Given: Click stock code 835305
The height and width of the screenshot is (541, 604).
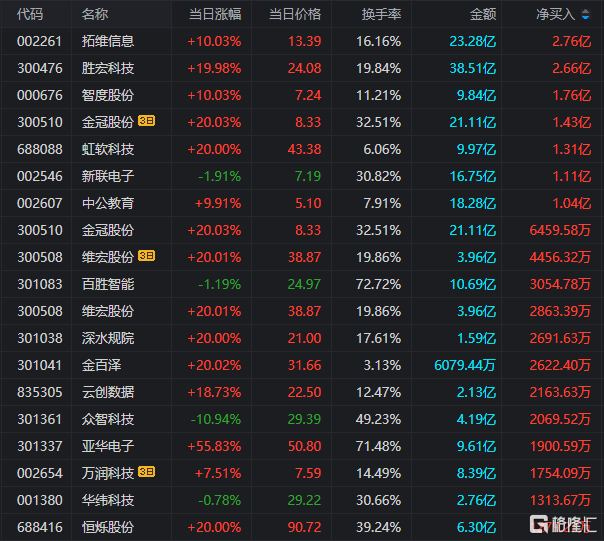Looking at the screenshot, I should point(40,392).
